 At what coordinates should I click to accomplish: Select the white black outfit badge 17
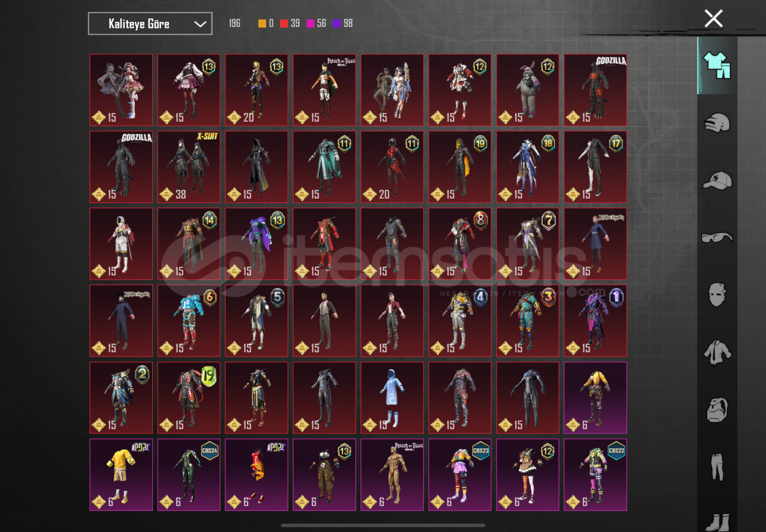[595, 167]
